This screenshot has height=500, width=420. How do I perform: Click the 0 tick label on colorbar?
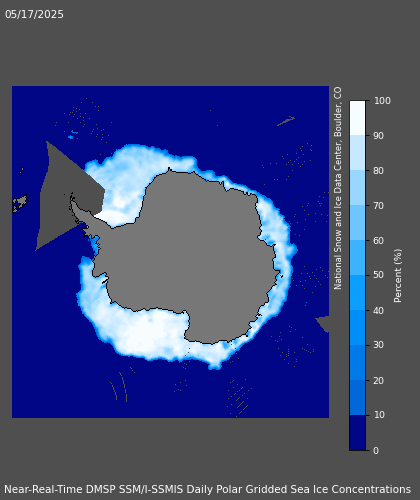coord(376,450)
